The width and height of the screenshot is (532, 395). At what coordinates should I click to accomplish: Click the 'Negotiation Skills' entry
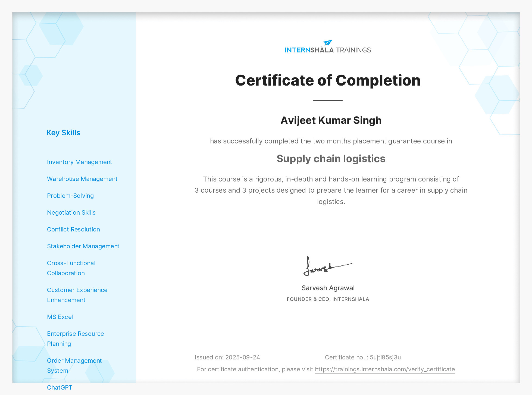(71, 213)
